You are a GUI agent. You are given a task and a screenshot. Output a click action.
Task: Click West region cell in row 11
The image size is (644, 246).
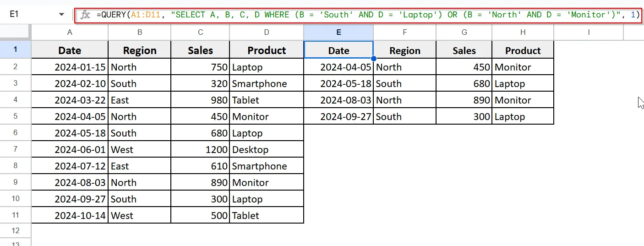[139, 215]
